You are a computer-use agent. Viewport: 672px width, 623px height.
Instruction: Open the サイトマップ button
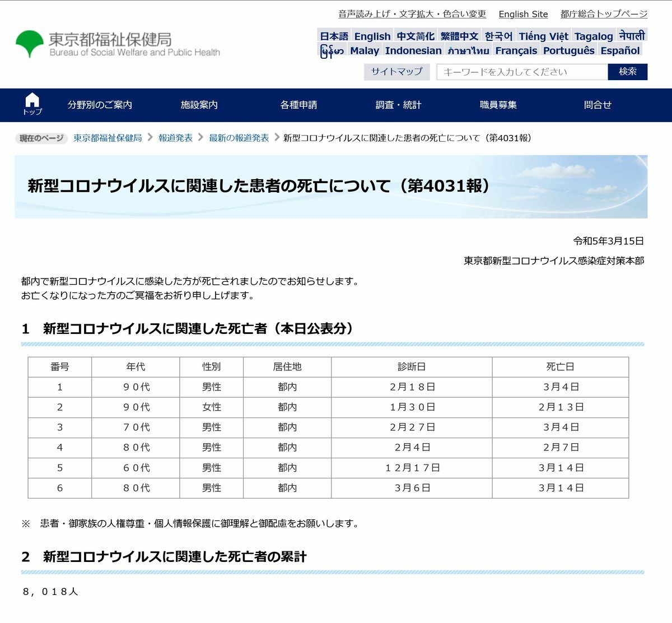click(396, 72)
